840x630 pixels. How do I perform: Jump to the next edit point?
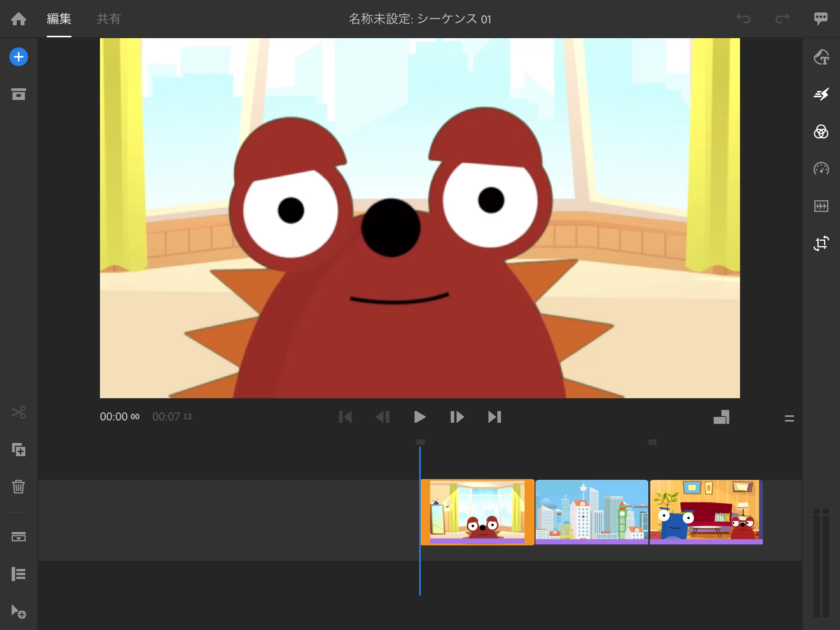pyautogui.click(x=494, y=417)
